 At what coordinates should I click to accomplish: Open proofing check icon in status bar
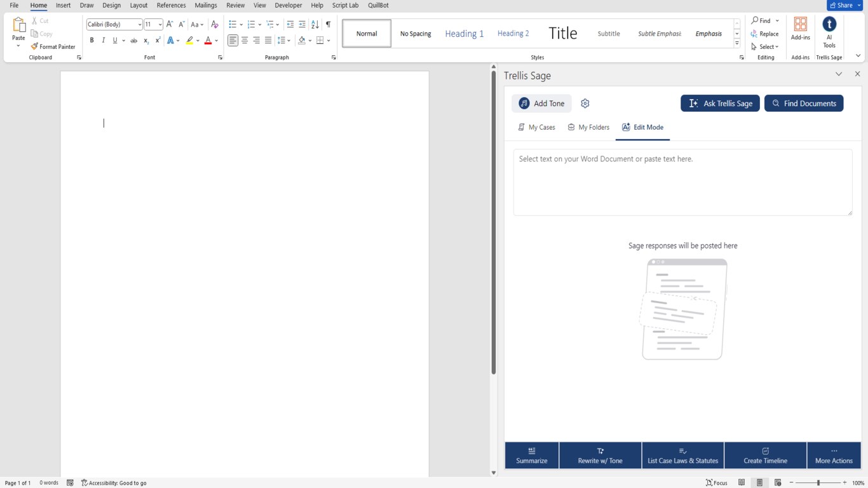point(70,483)
